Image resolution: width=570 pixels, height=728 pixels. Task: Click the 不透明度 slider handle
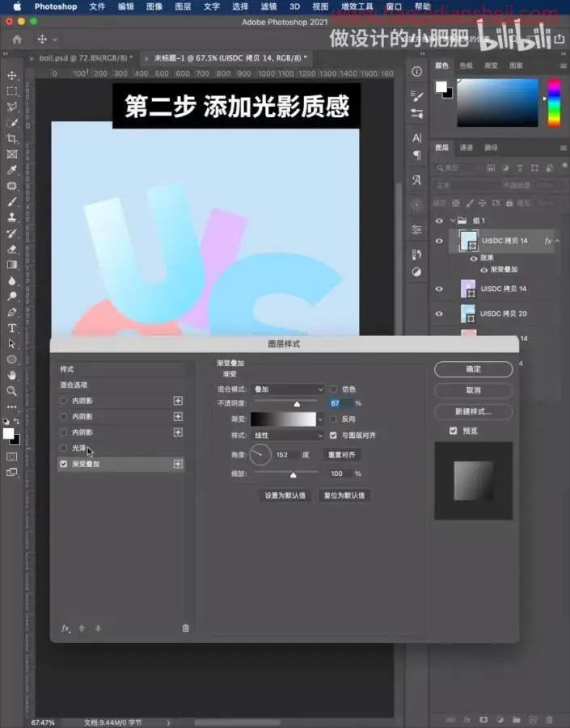(297, 404)
